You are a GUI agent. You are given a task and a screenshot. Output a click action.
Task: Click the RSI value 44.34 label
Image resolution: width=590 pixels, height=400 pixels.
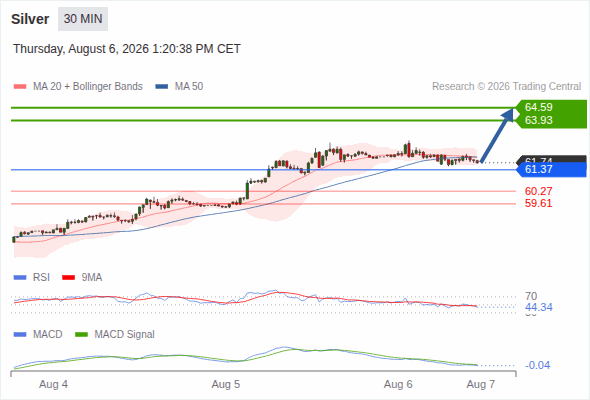[x=538, y=307]
